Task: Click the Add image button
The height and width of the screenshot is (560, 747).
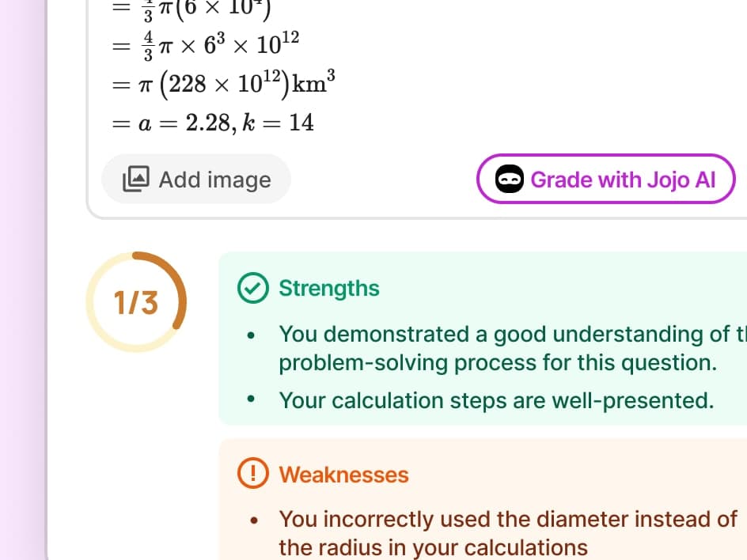Action: point(195,179)
